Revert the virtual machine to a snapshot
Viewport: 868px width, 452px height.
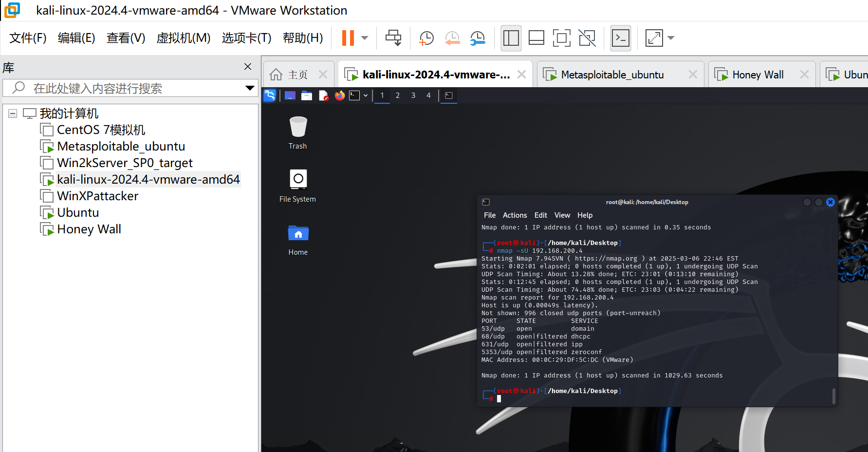(x=452, y=38)
